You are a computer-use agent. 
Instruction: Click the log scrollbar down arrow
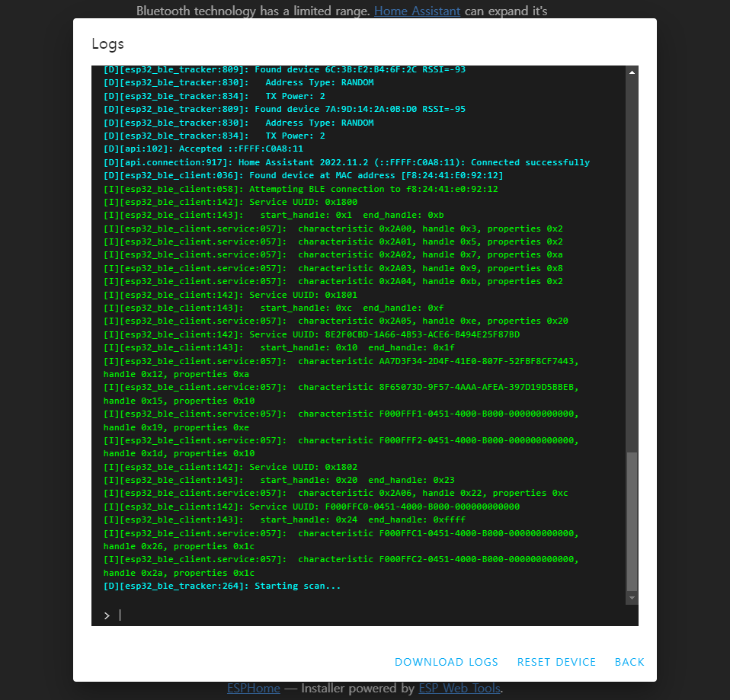pos(632,598)
